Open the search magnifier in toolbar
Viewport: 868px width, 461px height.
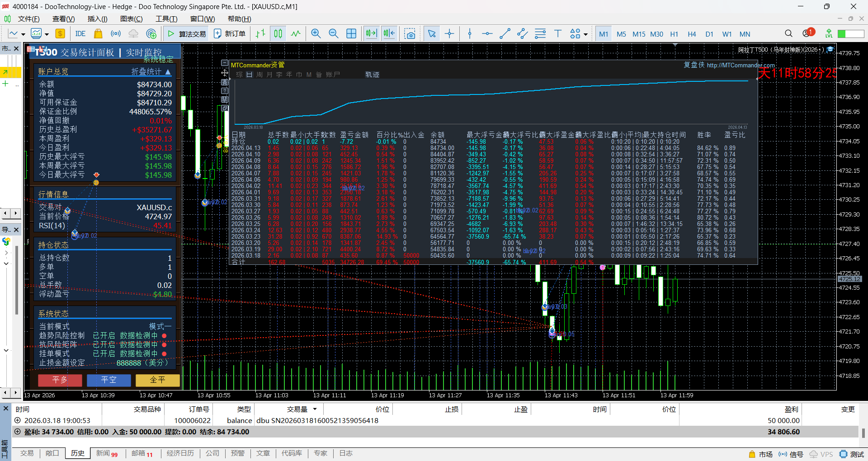coord(788,34)
